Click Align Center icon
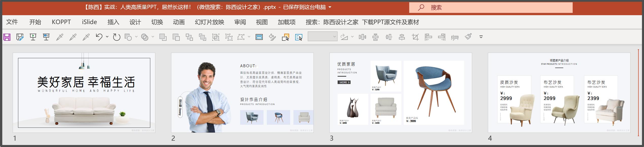Image resolution: width=644 pixels, height=147 pixels. (x=402, y=37)
